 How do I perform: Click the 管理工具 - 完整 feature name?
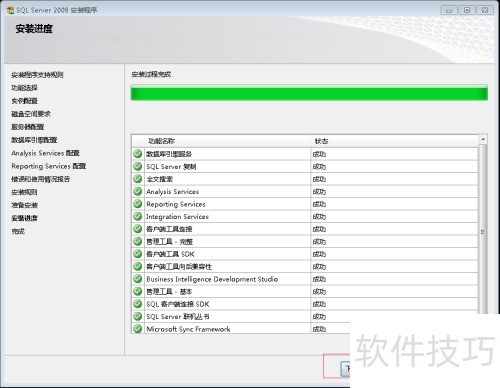pos(169,242)
